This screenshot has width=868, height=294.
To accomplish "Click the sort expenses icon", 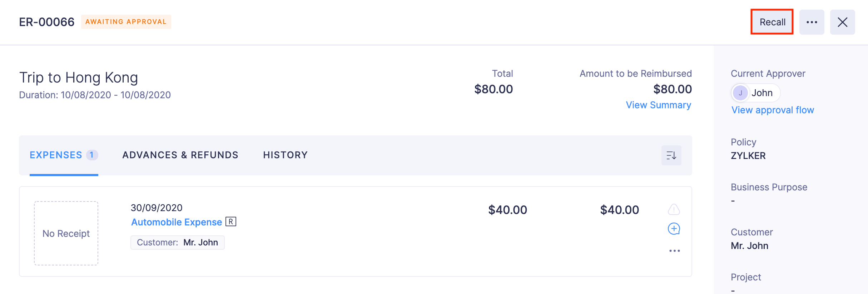I will click(x=671, y=155).
